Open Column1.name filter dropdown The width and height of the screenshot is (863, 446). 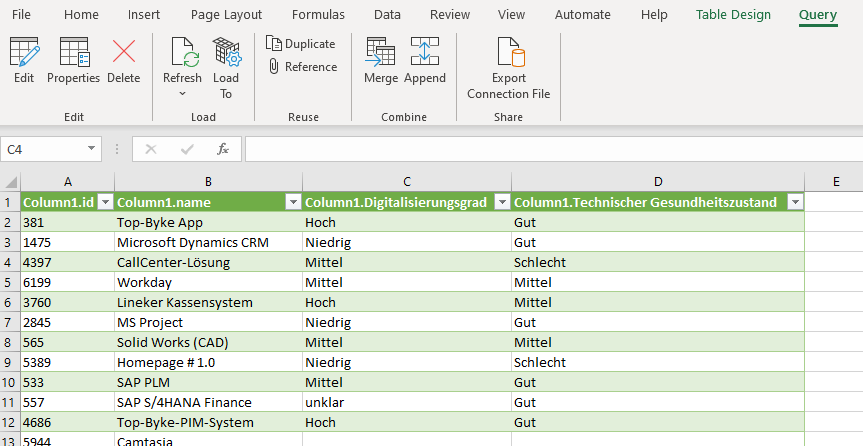click(x=293, y=202)
